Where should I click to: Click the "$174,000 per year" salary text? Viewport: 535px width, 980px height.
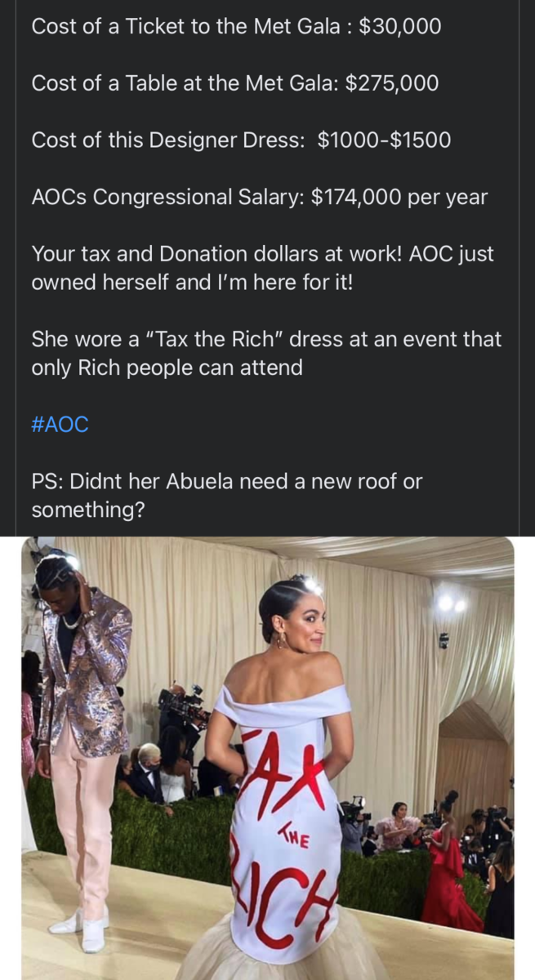pos(399,197)
